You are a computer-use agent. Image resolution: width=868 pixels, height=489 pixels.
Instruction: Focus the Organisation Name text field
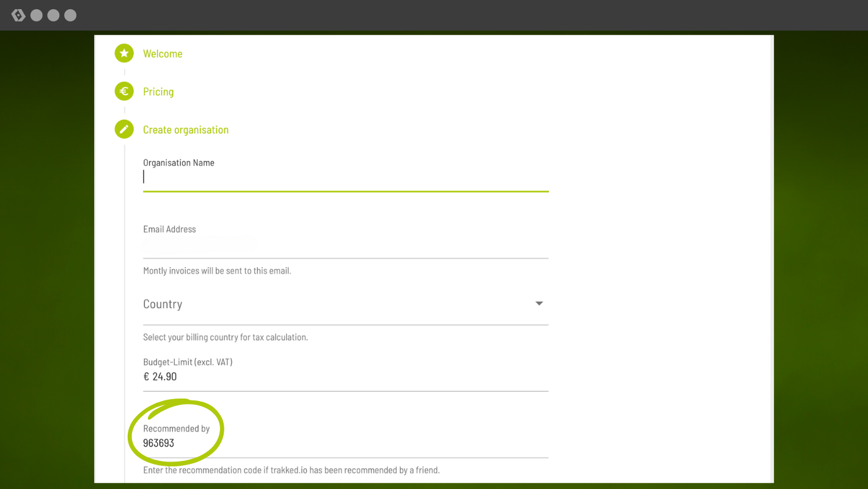coord(345,177)
